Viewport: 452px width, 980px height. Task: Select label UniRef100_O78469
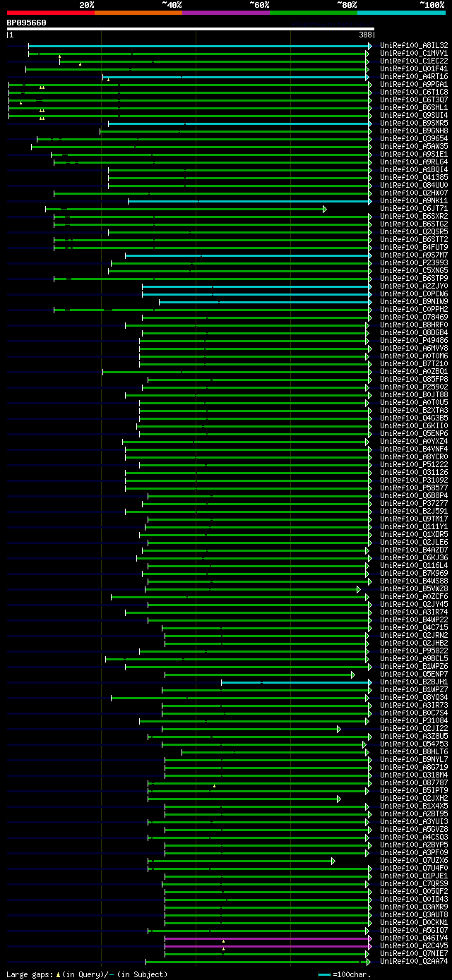coord(414,317)
